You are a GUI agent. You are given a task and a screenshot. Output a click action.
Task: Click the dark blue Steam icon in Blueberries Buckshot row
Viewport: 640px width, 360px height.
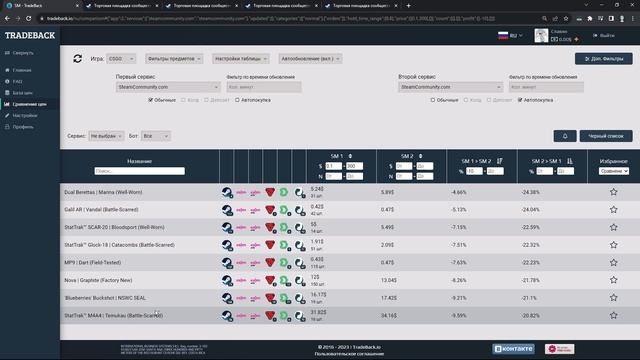tap(227, 298)
